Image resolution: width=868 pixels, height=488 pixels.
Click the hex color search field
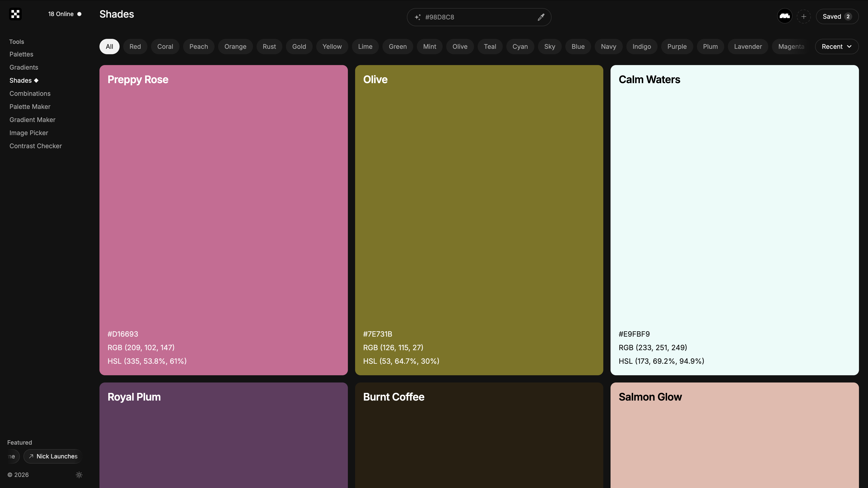tap(479, 17)
